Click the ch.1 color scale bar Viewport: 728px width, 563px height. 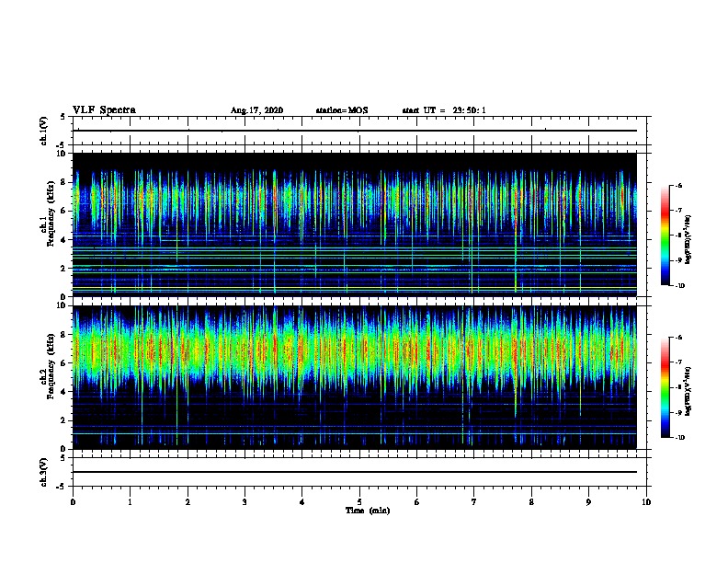[x=665, y=236]
